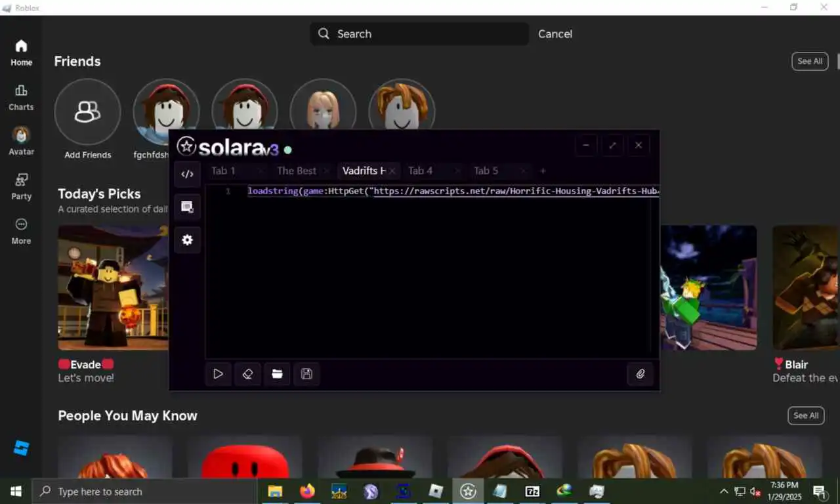This screenshot has height=504, width=840.
Task: Open the orange-haired friend avatar
Action: [402, 105]
